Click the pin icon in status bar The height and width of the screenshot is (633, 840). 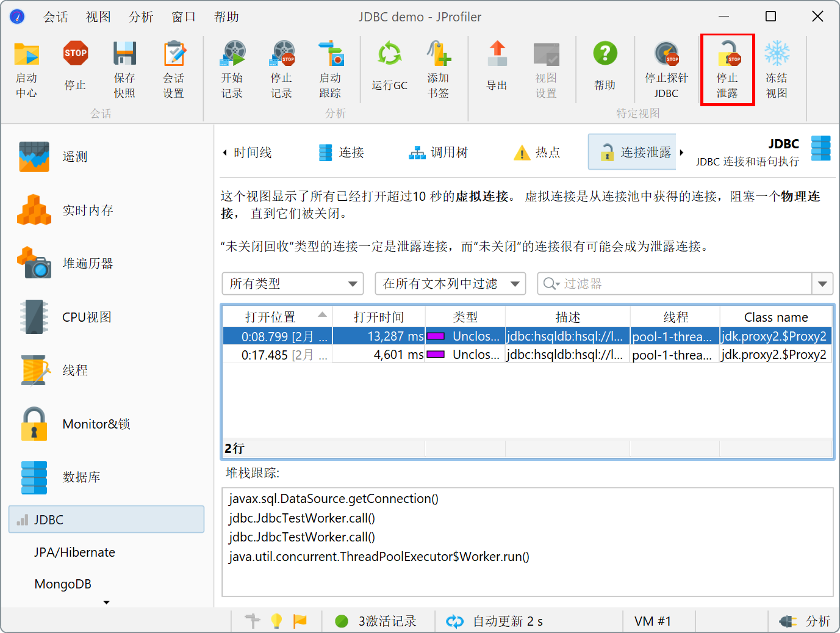point(252,621)
